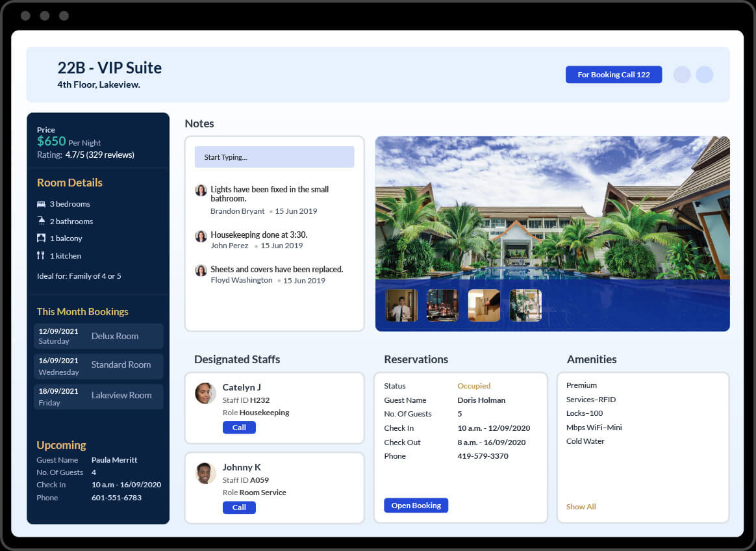Select the plant room photo thumbnail

(525, 305)
